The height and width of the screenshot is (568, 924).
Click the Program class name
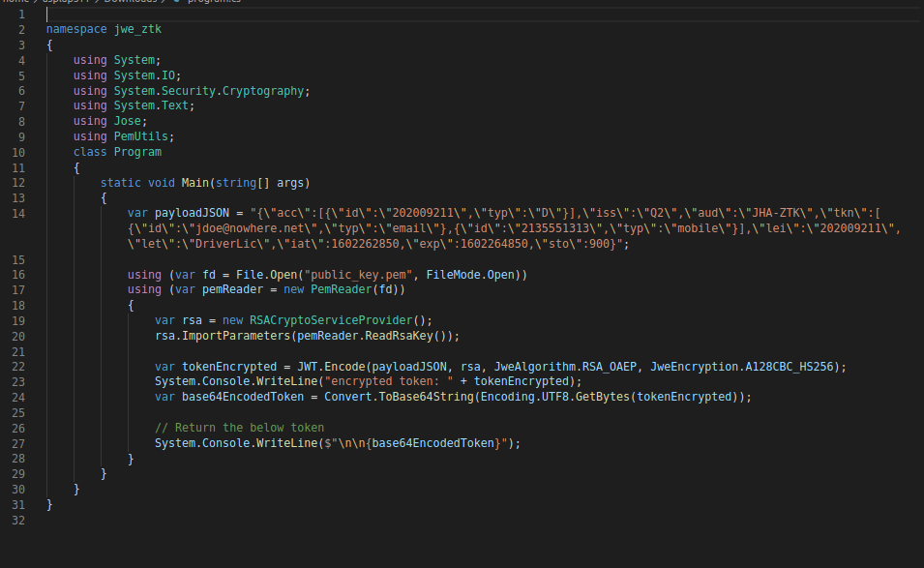pyautogui.click(x=137, y=152)
